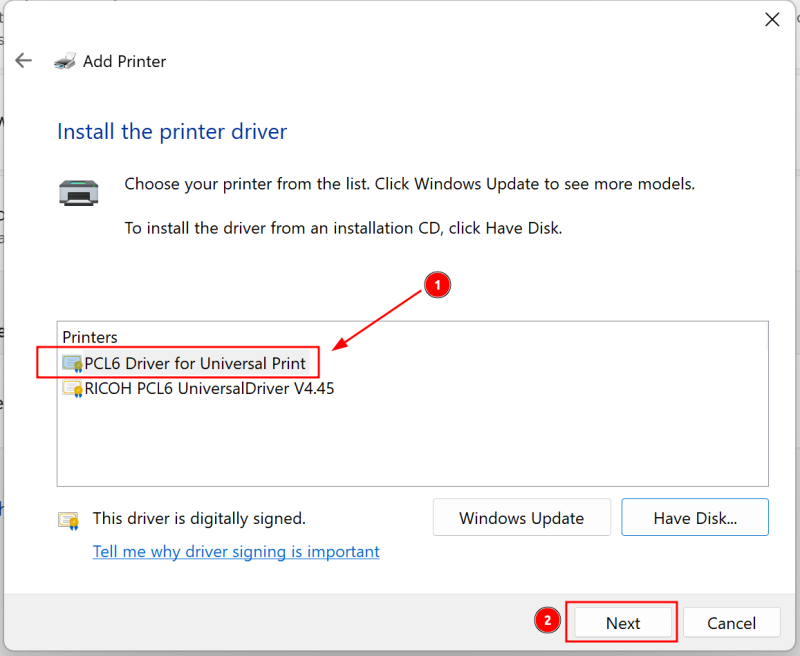This screenshot has width=800, height=656.
Task: Close the Add Printer dialog with X
Action: tap(772, 20)
